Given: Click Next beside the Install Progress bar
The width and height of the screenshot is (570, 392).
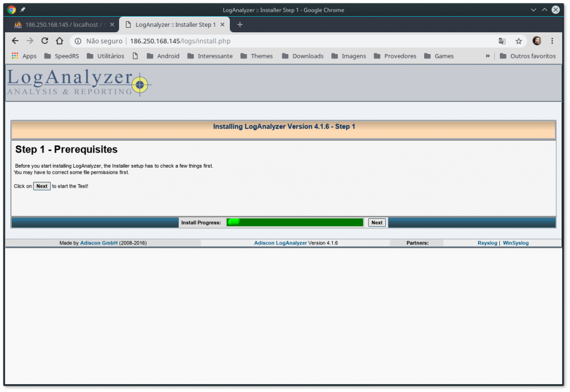Looking at the screenshot, I should coord(376,222).
